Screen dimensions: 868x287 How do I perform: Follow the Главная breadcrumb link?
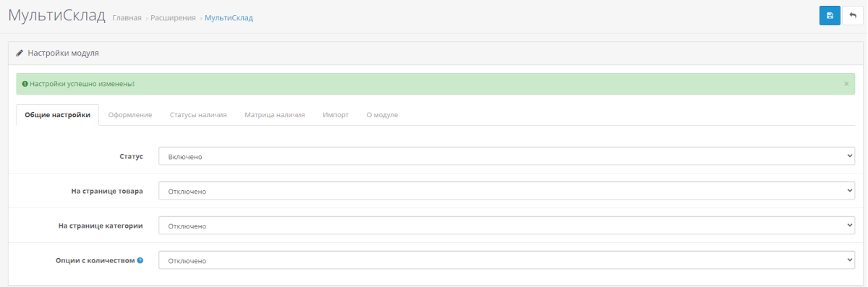point(127,18)
